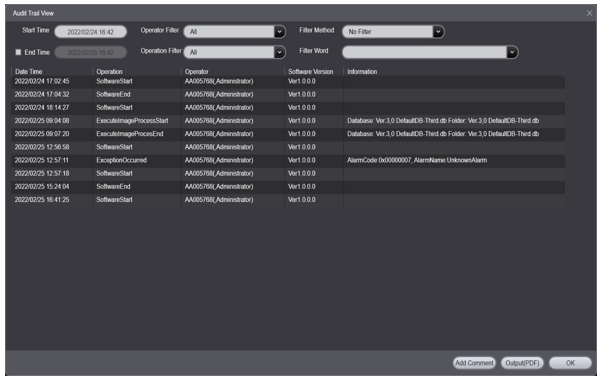
Task: Select the SoftwareEnd row at 15:24:04
Action: 288,186
